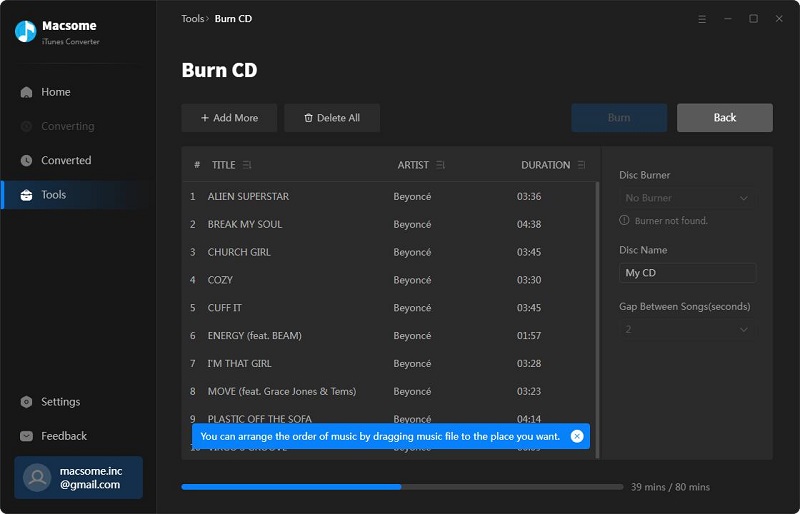This screenshot has height=514, width=800.
Task: Open the Converted page
Action: tap(77, 160)
